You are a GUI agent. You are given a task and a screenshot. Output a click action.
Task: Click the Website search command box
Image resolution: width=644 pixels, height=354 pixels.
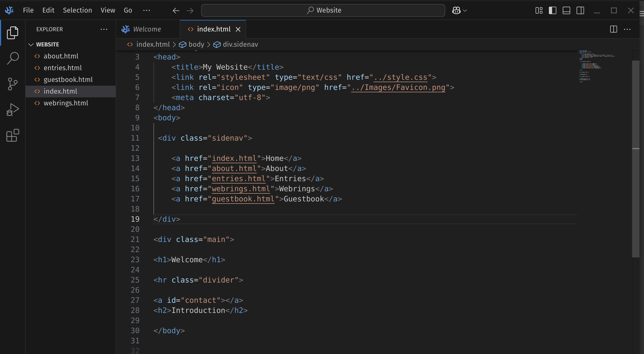click(x=323, y=10)
